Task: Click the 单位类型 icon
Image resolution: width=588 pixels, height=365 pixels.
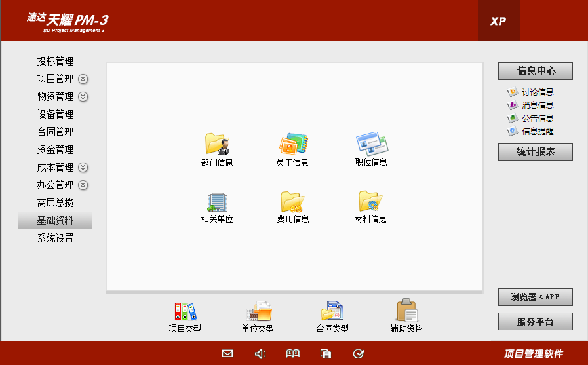Action: click(x=258, y=311)
